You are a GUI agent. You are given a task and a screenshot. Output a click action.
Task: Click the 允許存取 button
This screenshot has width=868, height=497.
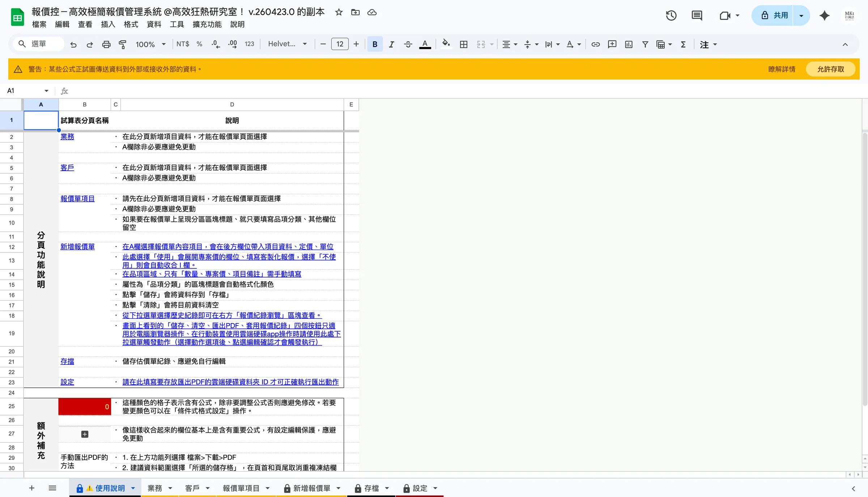[x=831, y=69]
